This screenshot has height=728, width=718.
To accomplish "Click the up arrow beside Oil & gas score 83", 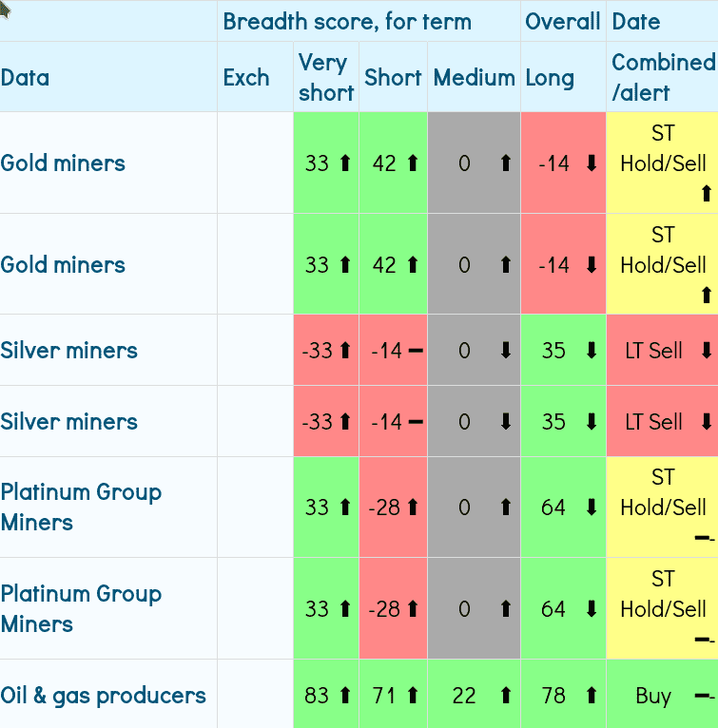I will [344, 697].
